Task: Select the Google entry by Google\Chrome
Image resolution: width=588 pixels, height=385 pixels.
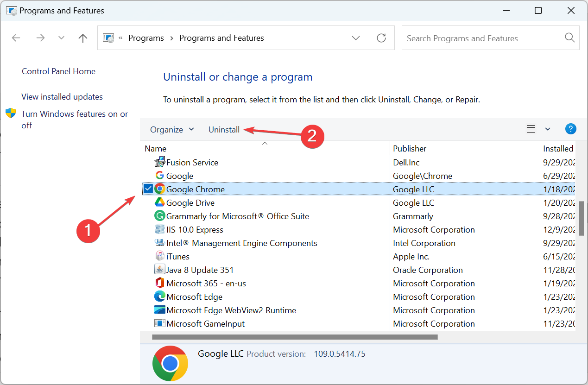Action: coord(180,176)
